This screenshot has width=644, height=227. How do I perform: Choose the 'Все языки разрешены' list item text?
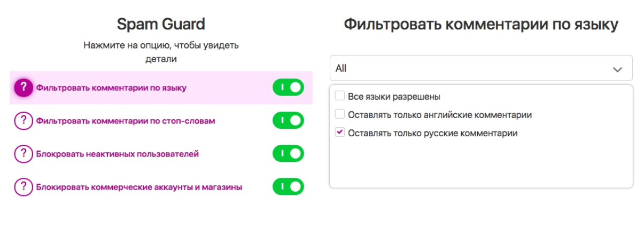[394, 97]
